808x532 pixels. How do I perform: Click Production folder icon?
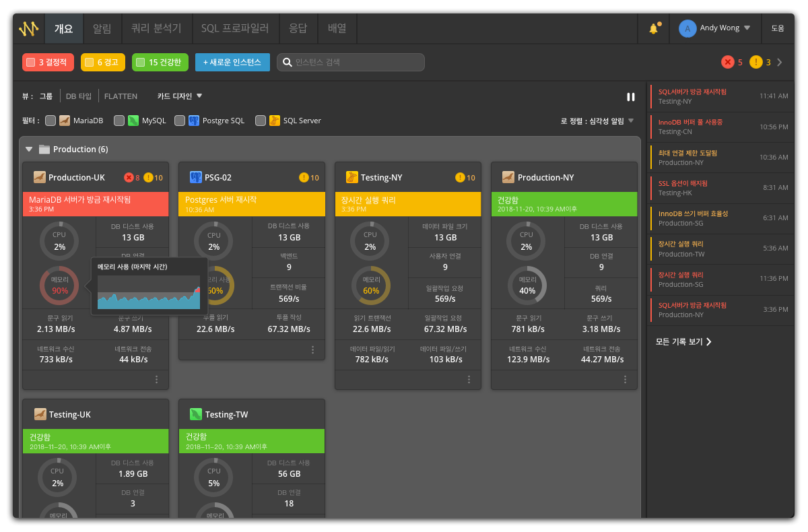tap(44, 149)
